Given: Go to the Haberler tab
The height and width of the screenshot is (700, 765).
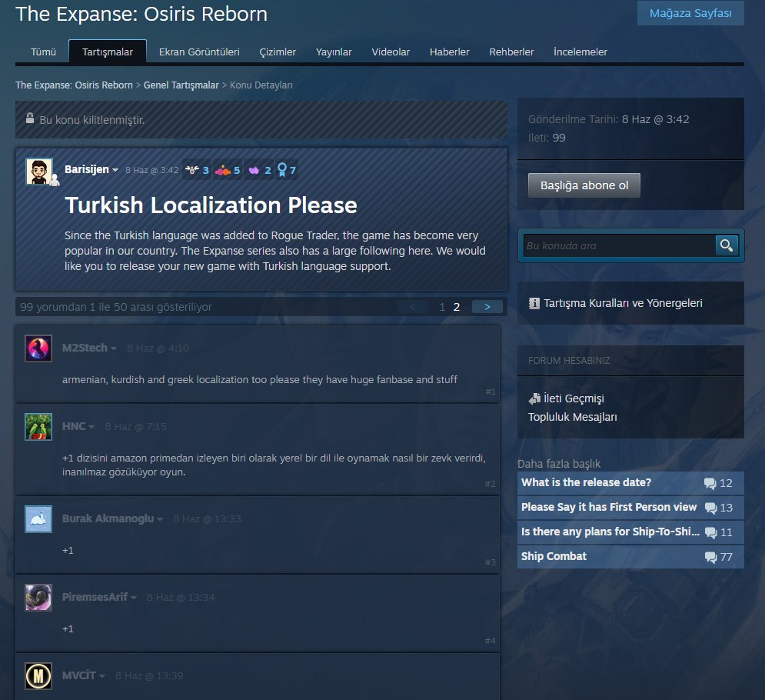Looking at the screenshot, I should (x=449, y=52).
